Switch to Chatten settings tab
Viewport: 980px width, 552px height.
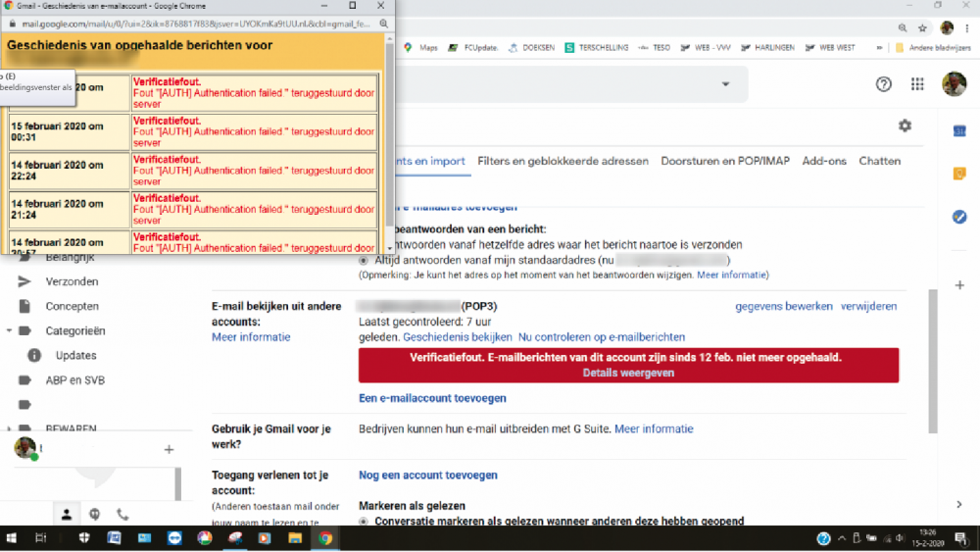(879, 162)
